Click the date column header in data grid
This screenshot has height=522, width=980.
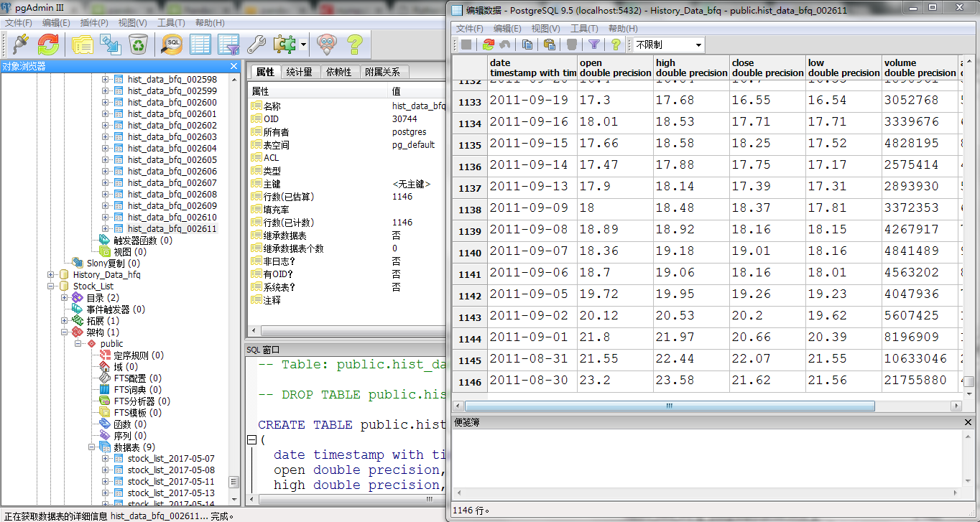pyautogui.click(x=532, y=67)
